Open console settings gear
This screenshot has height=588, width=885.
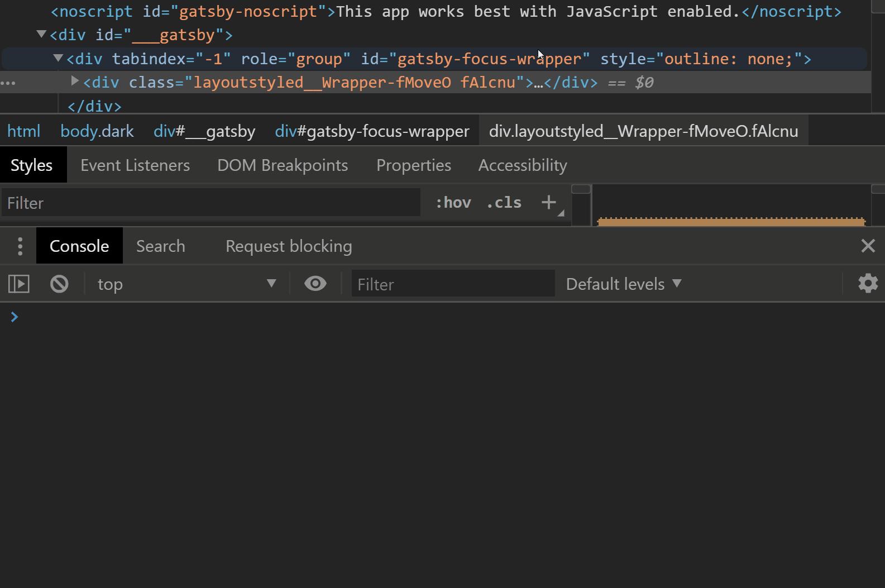pos(868,284)
